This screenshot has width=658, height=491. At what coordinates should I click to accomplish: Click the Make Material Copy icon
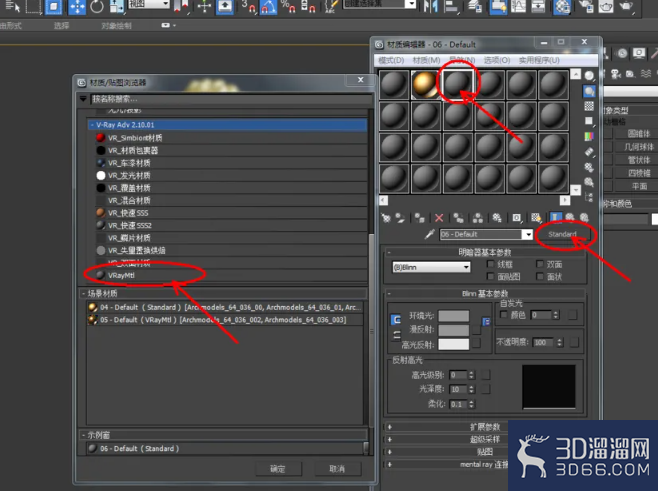(459, 218)
